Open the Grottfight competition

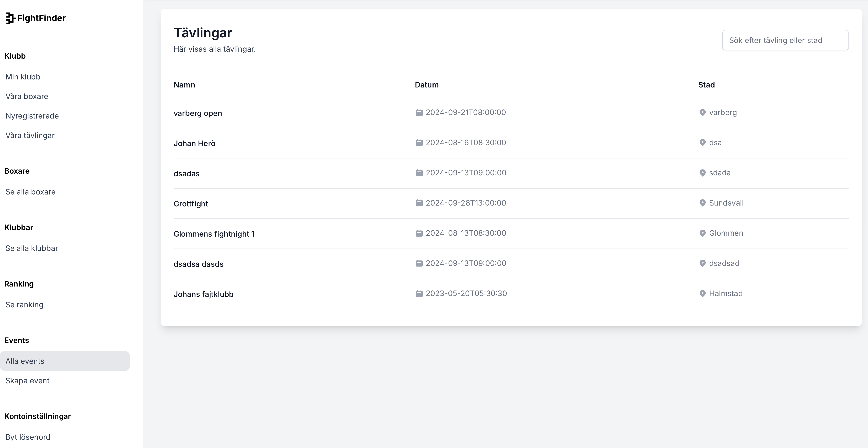pos(191,204)
